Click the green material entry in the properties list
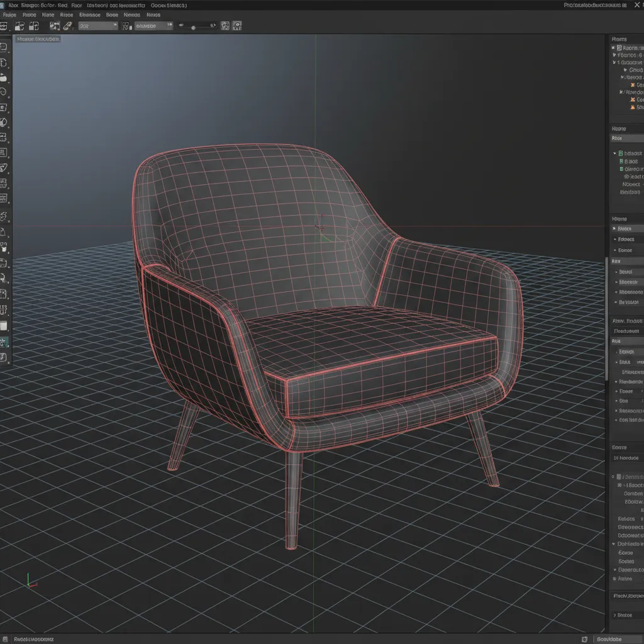The image size is (644, 644). tap(620, 152)
